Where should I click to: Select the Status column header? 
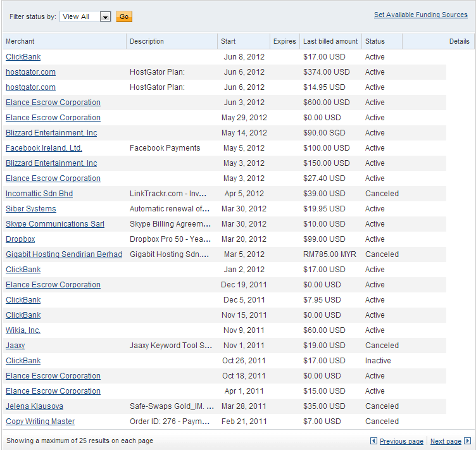click(375, 41)
